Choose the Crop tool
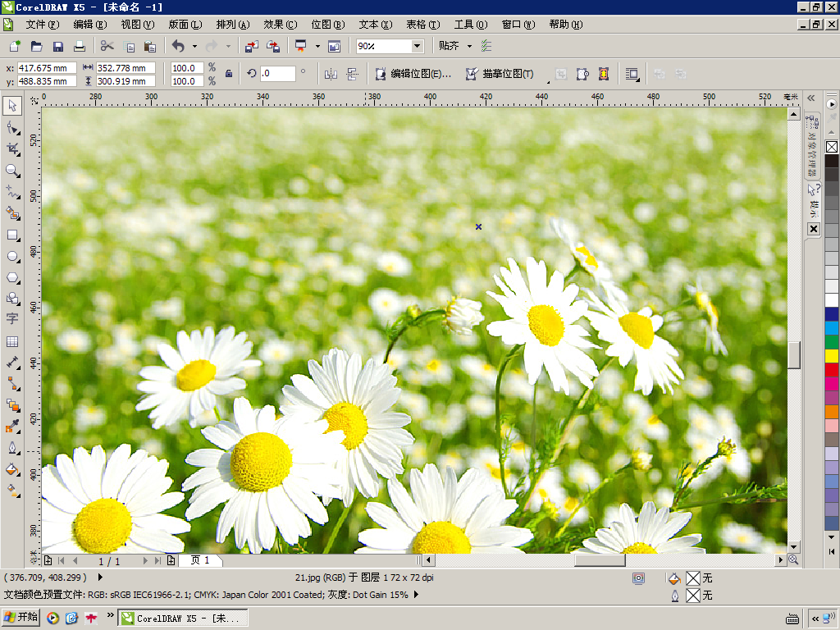This screenshot has height=630, width=840. coord(12,149)
